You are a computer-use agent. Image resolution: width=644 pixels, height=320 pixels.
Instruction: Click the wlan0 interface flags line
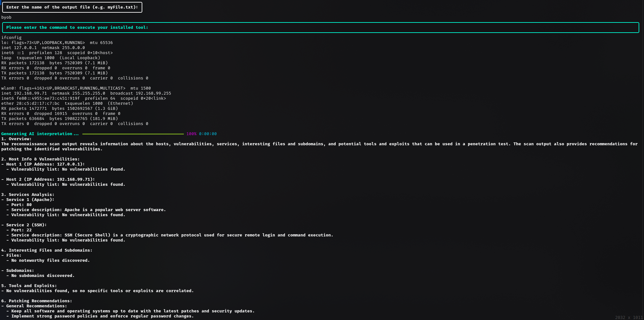pyautogui.click(x=76, y=88)
